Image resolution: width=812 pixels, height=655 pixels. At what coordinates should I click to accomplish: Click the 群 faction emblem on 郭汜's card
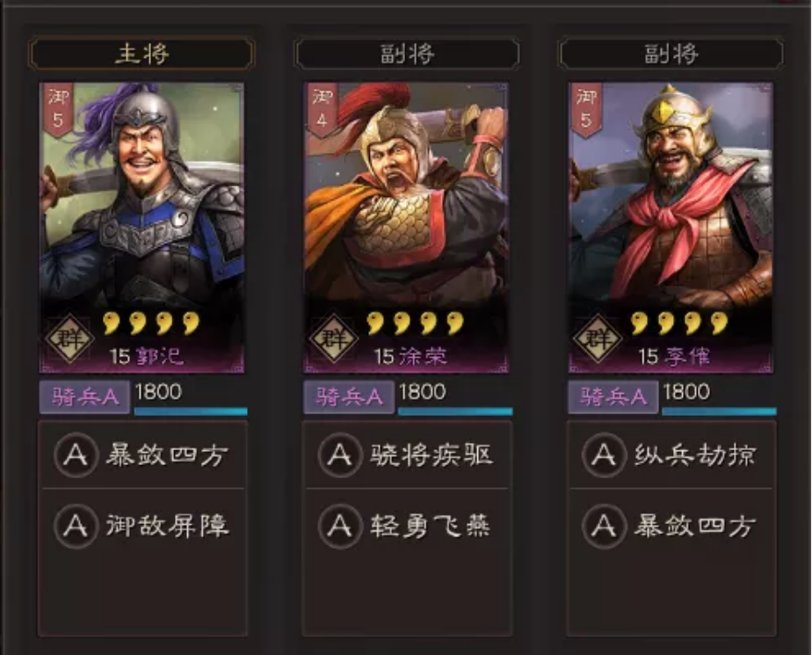69,338
